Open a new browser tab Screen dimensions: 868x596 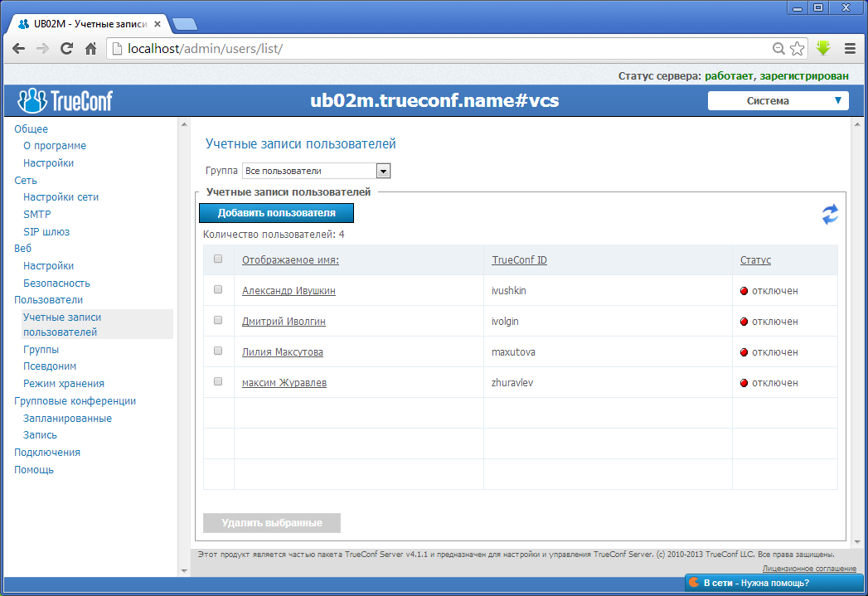[x=184, y=24]
